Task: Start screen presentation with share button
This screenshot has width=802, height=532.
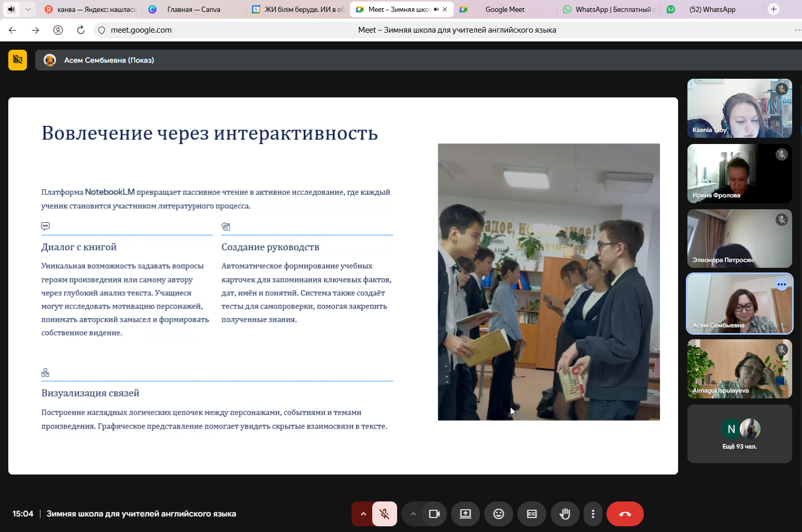Action: tap(465, 514)
